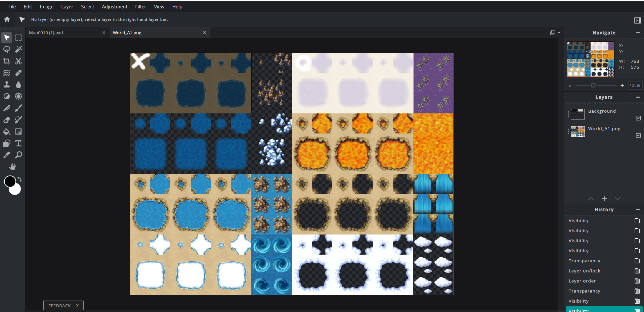Collapse the History panel
The height and width of the screenshot is (312, 644).
click(x=638, y=209)
